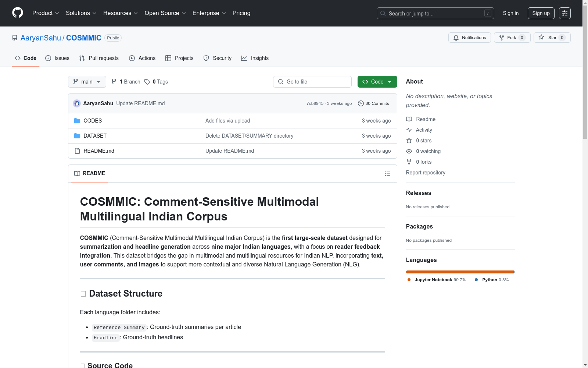Open the Pull requests tab
This screenshot has height=368, width=588.
pyautogui.click(x=99, y=58)
